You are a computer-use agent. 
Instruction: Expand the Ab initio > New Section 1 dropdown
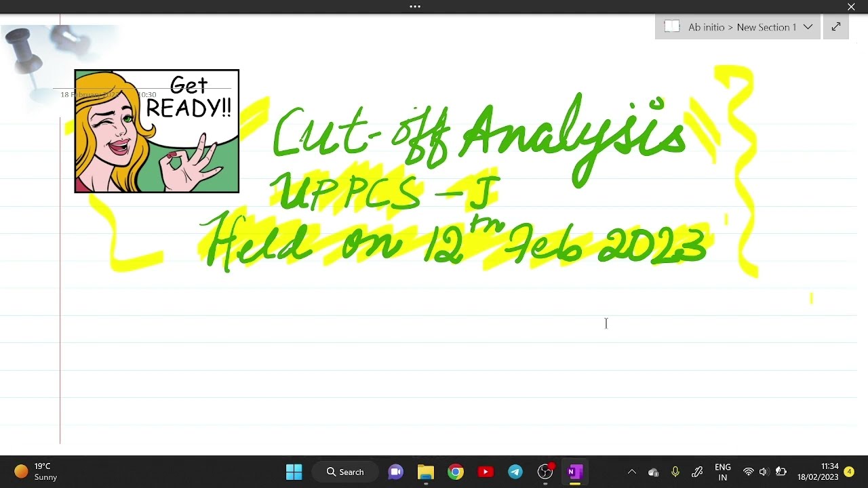click(808, 27)
